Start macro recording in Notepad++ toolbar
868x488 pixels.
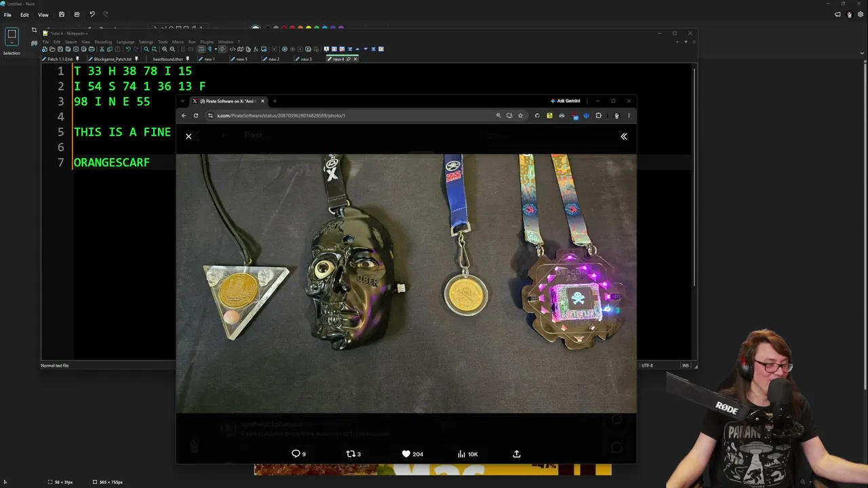(284, 49)
